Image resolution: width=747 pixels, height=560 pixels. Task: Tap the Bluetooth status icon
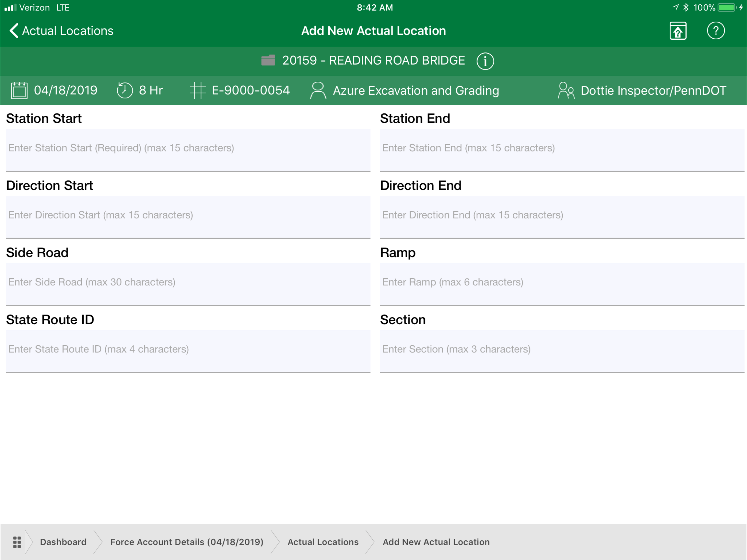pyautogui.click(x=685, y=7)
